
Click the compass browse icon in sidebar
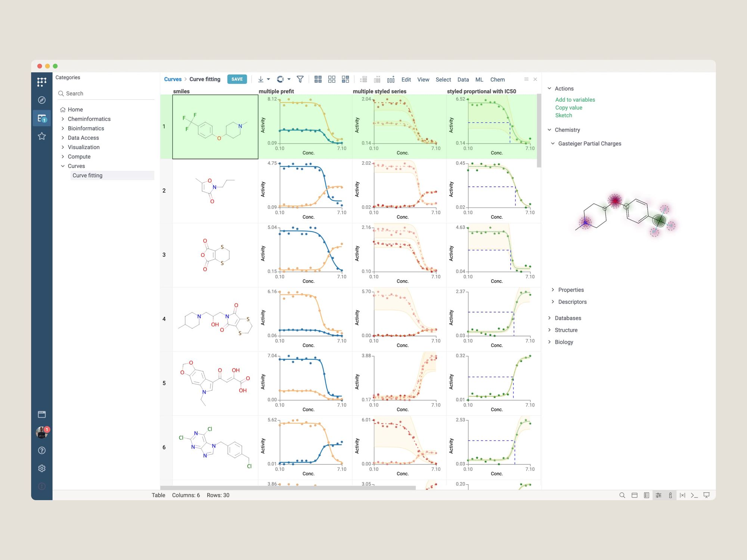point(42,100)
